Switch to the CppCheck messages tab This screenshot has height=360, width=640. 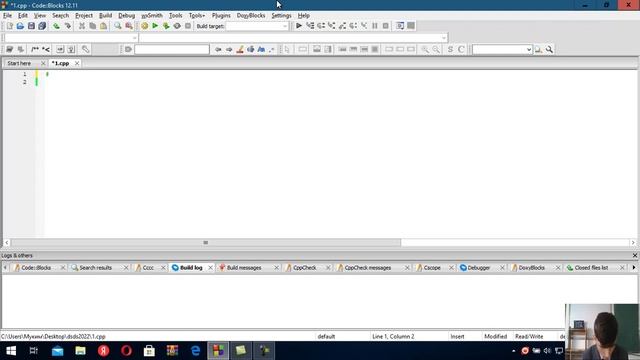click(x=368, y=268)
